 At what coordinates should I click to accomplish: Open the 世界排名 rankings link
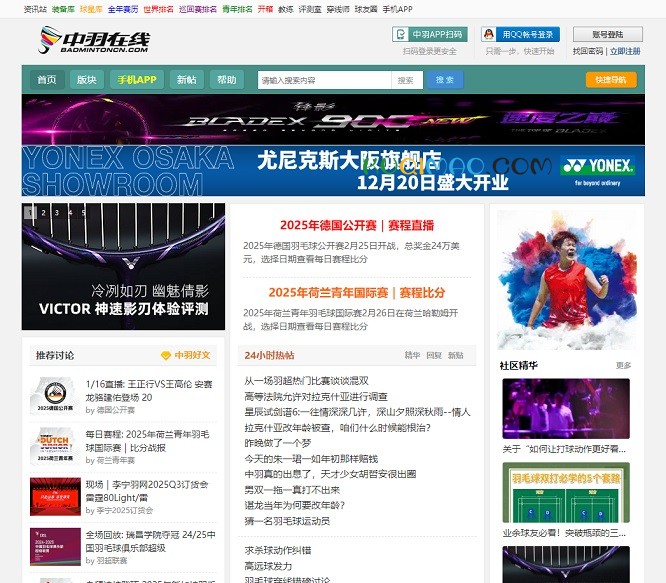pos(158,9)
